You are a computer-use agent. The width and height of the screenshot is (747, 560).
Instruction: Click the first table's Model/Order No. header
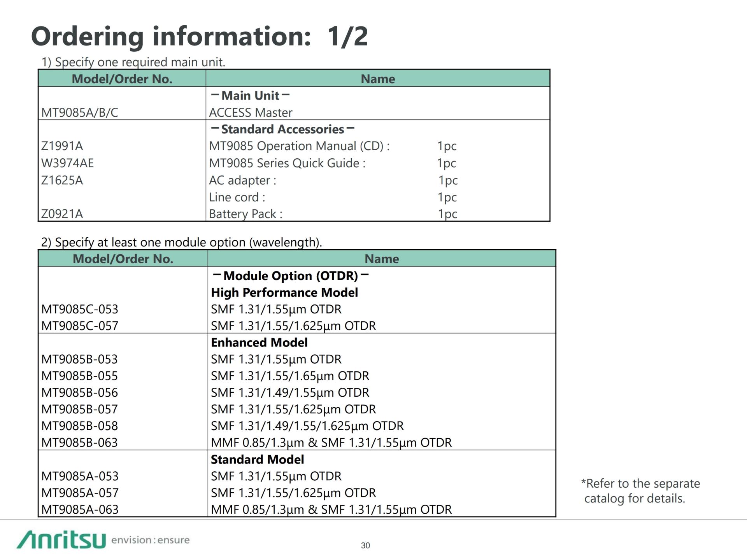(x=122, y=79)
